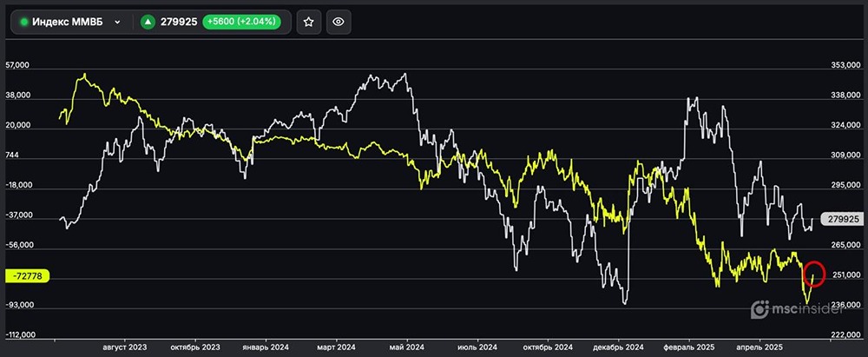Open the Индекс ММВБ instrument dropdown
The height and width of the screenshot is (357, 868).
pyautogui.click(x=71, y=23)
